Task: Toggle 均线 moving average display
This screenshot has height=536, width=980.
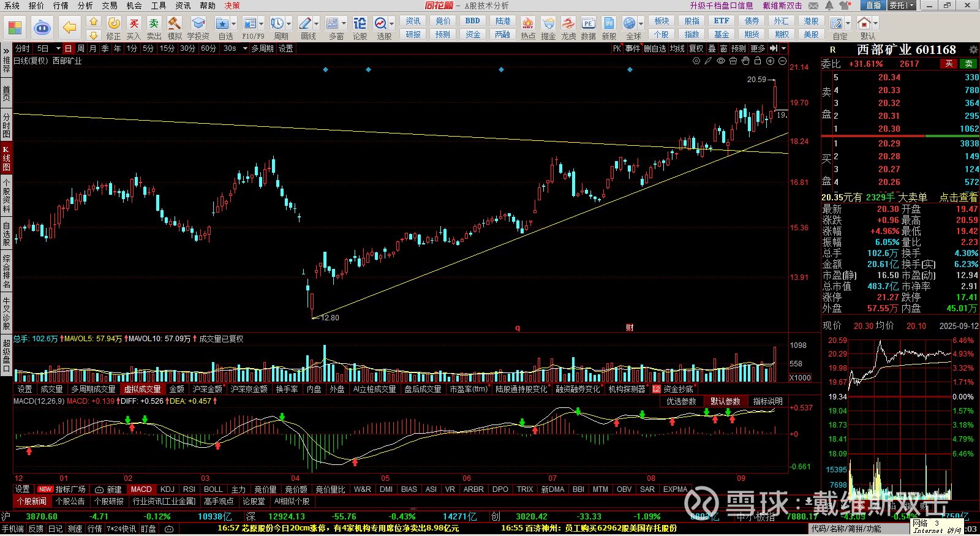Action: (x=677, y=48)
